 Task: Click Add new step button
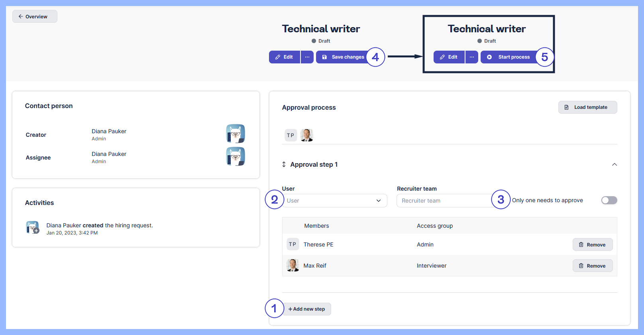click(307, 309)
